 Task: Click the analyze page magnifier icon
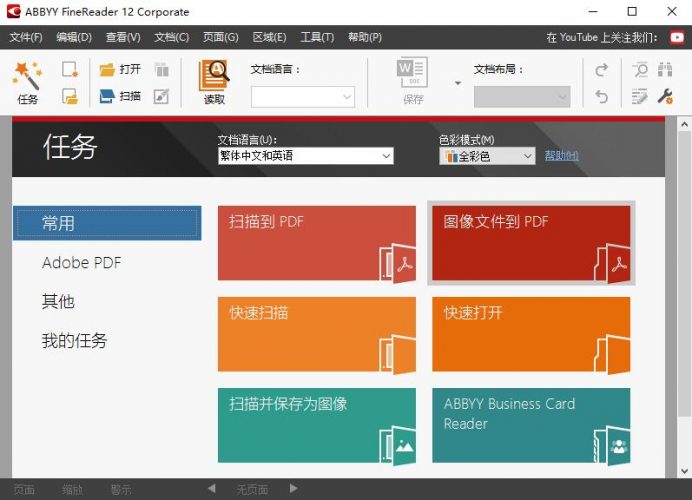coord(639,70)
